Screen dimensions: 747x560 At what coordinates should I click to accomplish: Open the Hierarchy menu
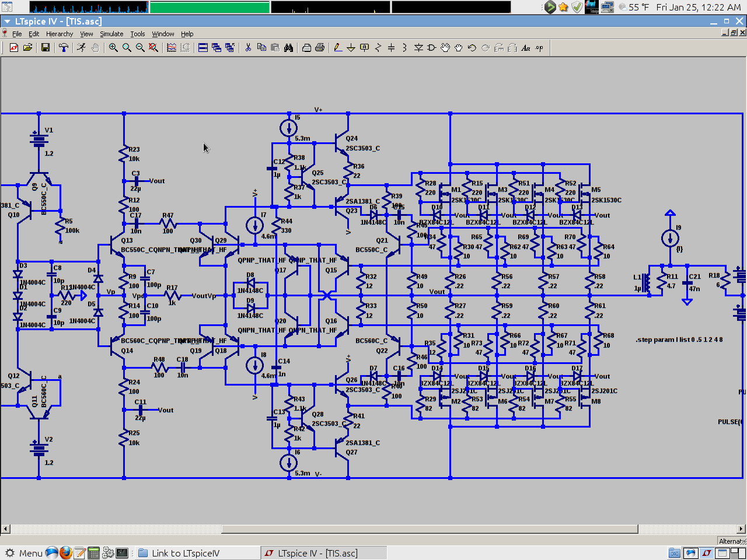60,34
